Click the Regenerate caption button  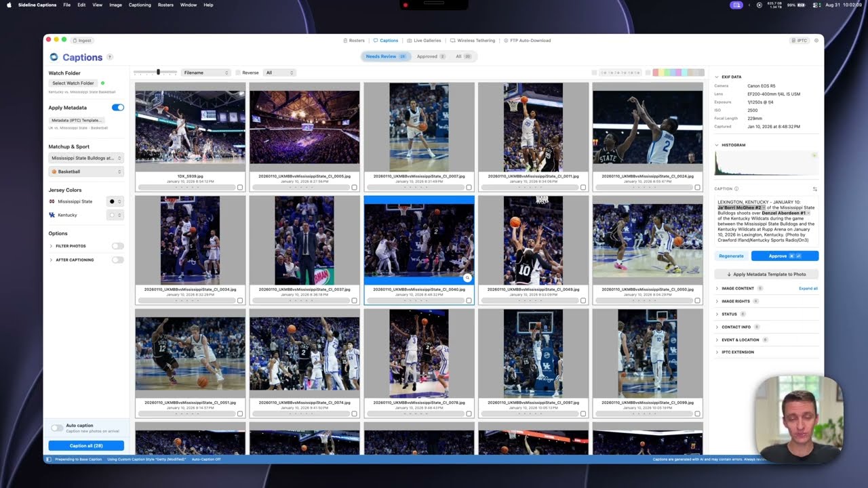731,256
